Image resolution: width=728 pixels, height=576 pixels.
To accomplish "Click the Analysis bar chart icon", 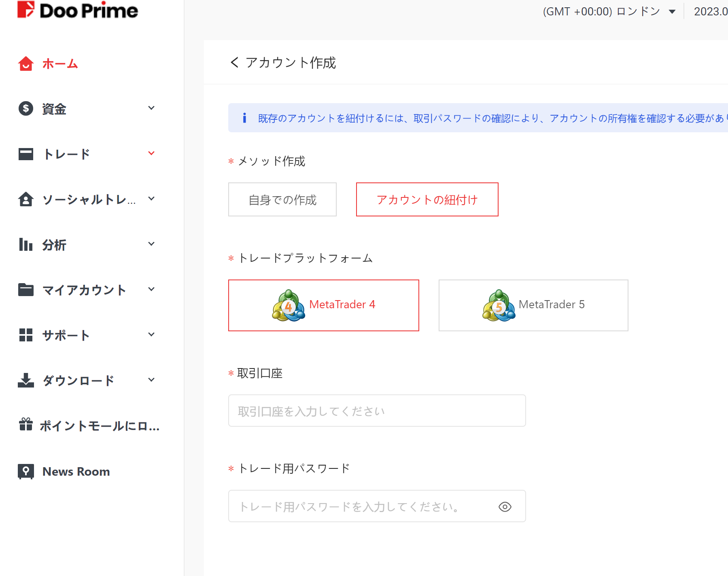I will coord(26,244).
